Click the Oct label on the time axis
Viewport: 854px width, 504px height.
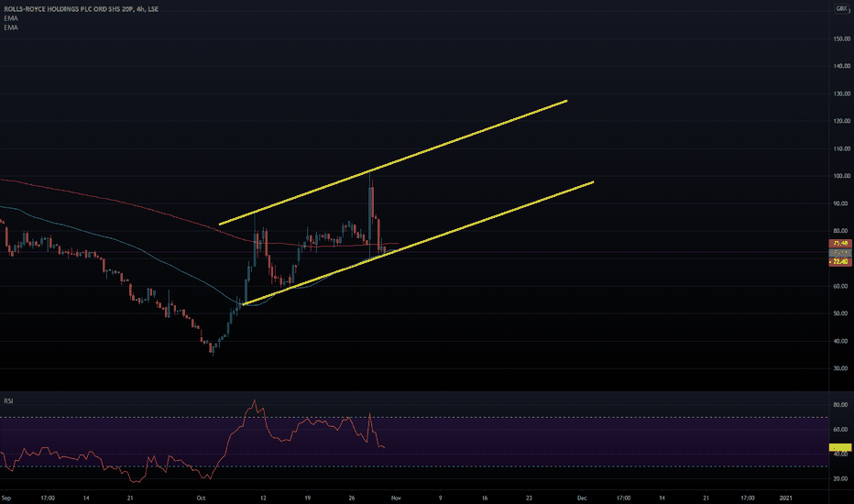click(x=201, y=498)
